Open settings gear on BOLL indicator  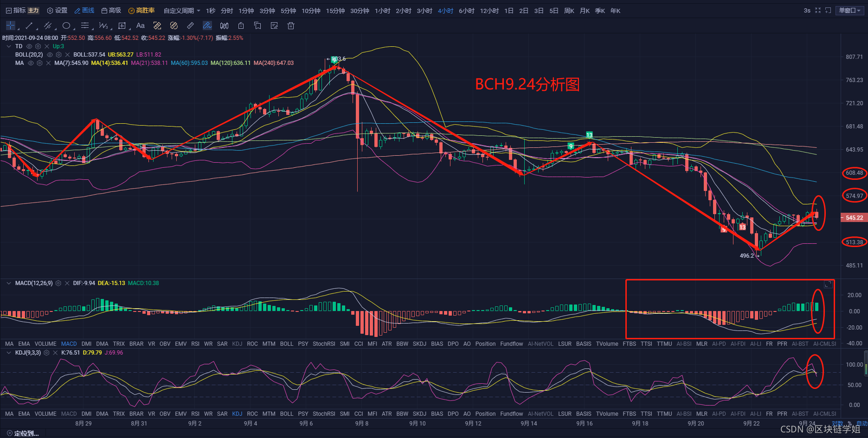58,55
